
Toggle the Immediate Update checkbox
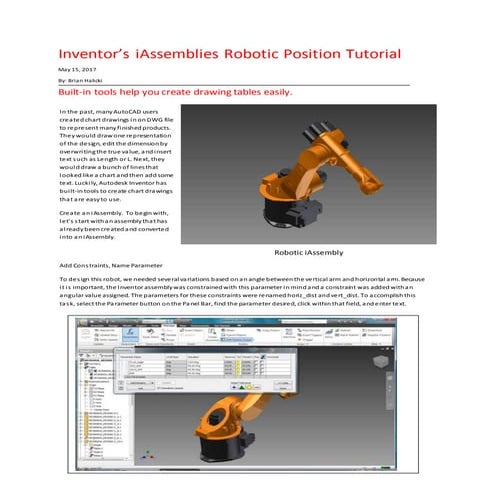tap(159, 388)
